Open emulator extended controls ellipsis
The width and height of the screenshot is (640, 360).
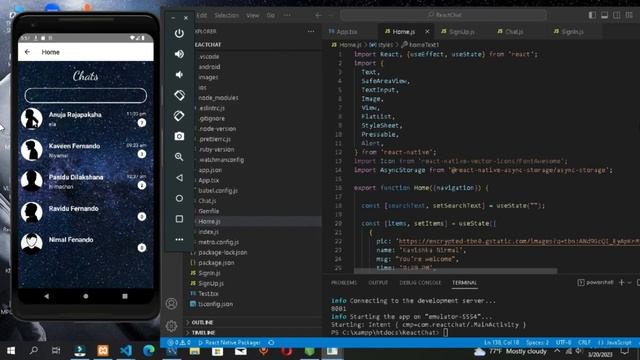pyautogui.click(x=179, y=240)
